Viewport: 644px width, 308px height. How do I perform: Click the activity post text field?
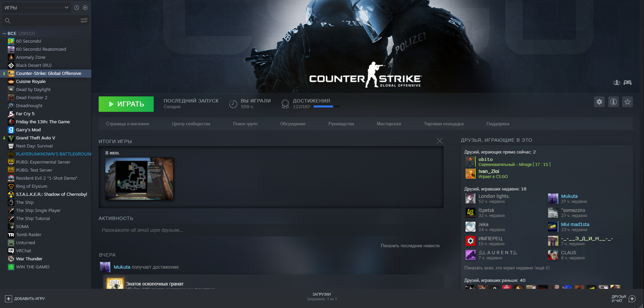point(271,230)
